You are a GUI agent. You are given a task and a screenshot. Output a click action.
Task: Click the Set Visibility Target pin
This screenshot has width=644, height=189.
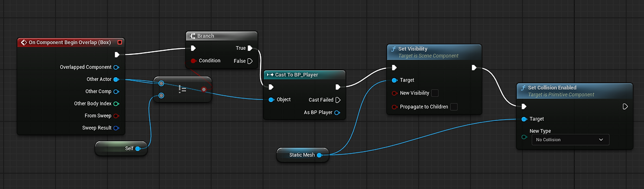pos(394,80)
